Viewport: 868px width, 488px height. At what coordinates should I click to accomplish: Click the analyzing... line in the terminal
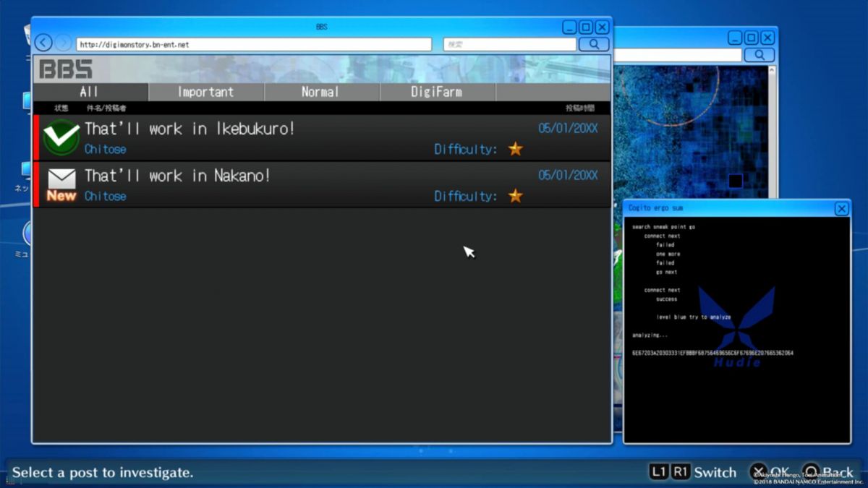point(650,335)
